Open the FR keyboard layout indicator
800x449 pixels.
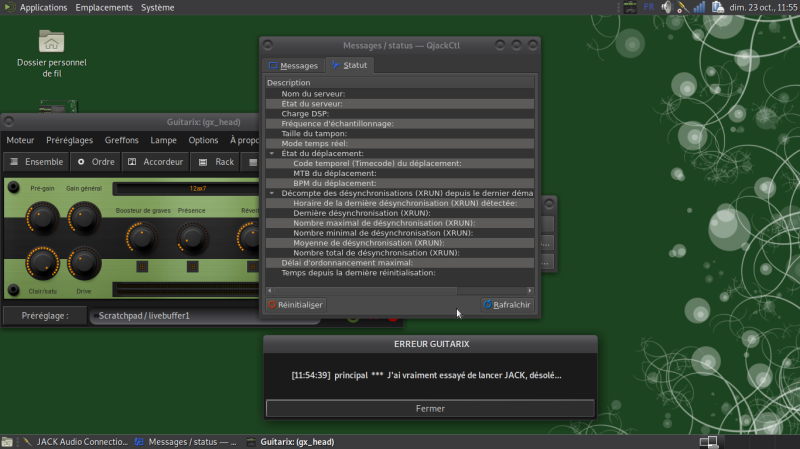click(648, 7)
